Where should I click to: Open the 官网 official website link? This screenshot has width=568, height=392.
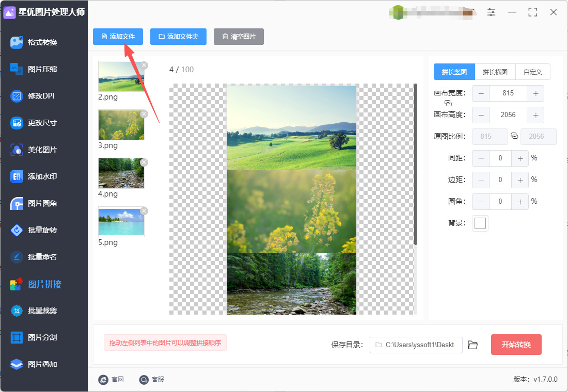(111, 379)
